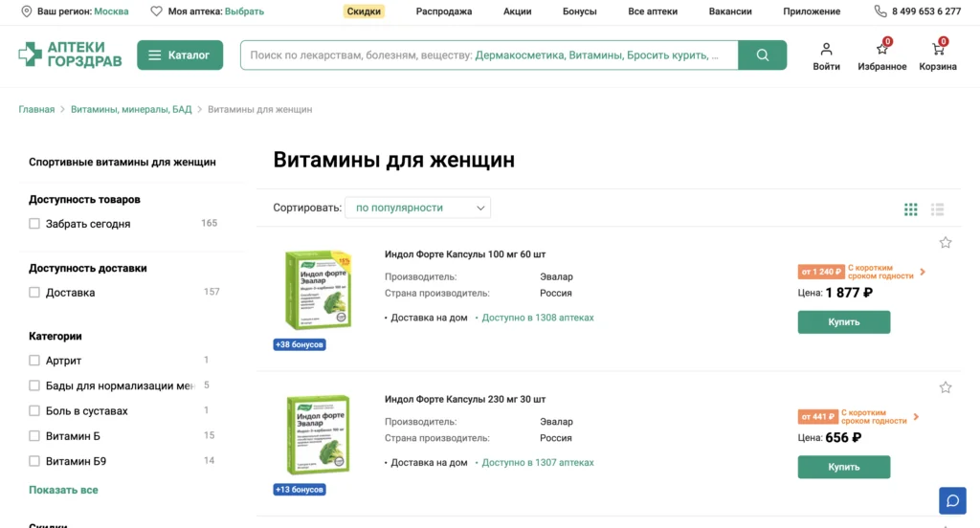Open the Корзина cart icon

938,49
